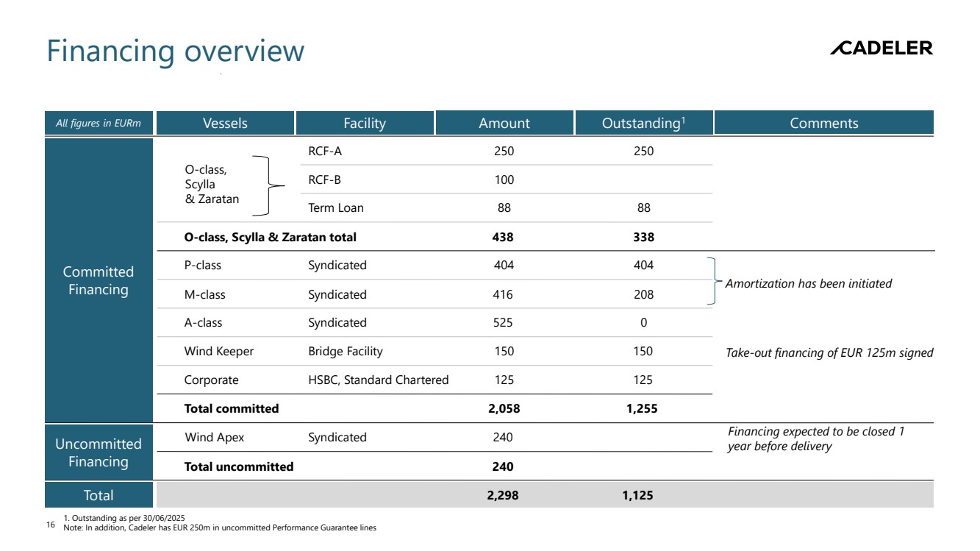Click the Outstanding column header
Viewport: 980px width, 551px height.
pyautogui.click(x=644, y=123)
